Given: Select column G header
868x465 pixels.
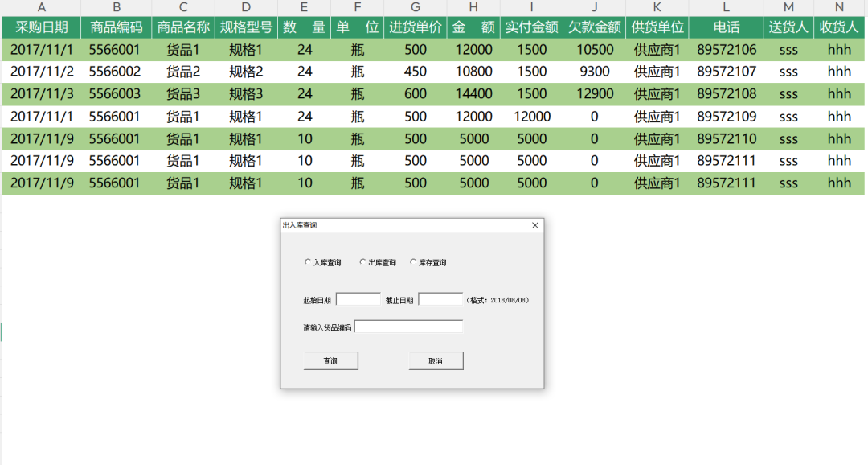Looking at the screenshot, I should click(416, 7).
